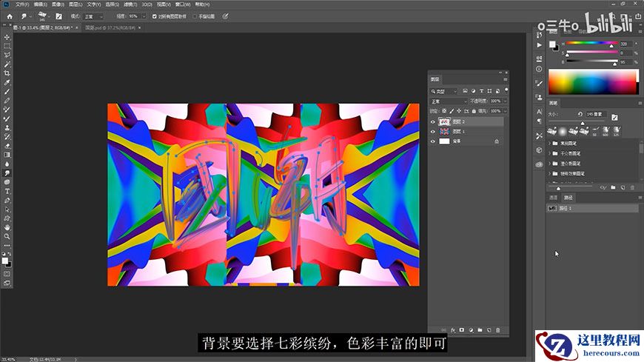Viewport: 644px width, 362px height.
Task: Toggle layer filtering switch on Layers panel
Action: pyautogui.click(x=506, y=90)
